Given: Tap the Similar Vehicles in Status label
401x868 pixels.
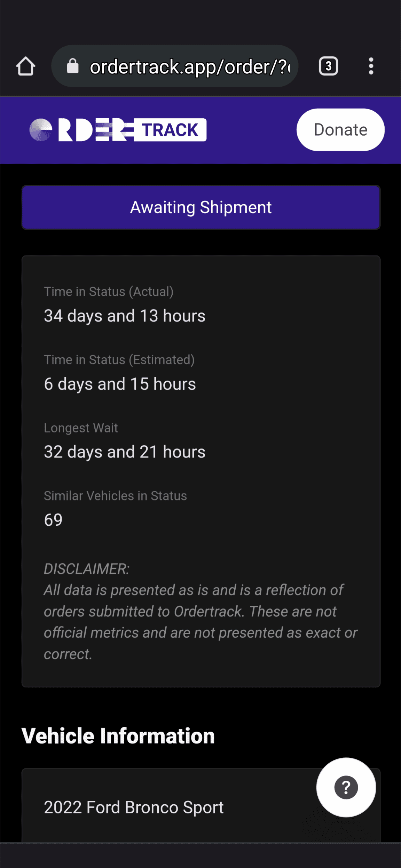Looking at the screenshot, I should pyautogui.click(x=115, y=496).
